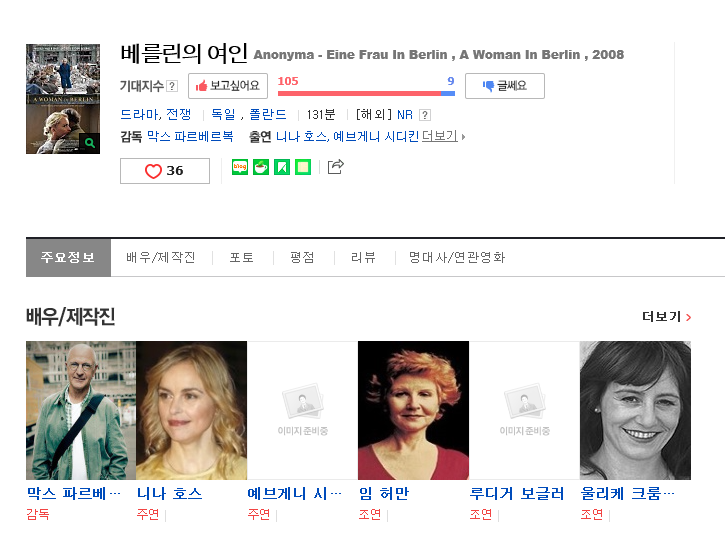The image size is (725, 549).
Task: Click the green bookmark share icon
Action: pos(282,167)
